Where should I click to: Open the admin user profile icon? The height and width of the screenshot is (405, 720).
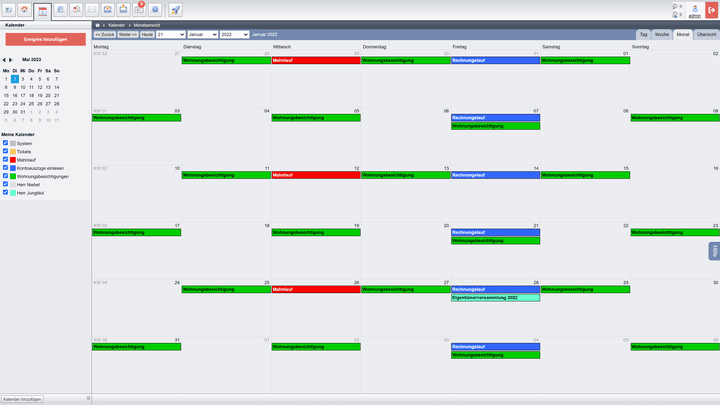point(694,10)
